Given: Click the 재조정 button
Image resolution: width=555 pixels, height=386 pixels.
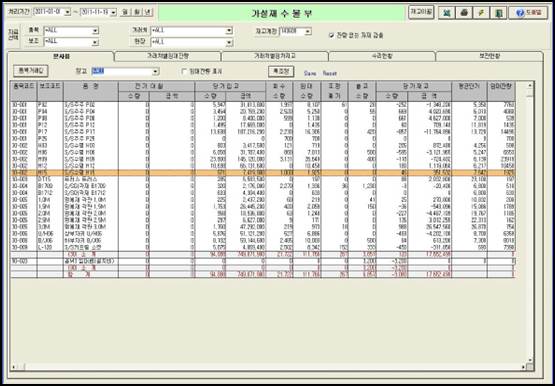Looking at the screenshot, I should pyautogui.click(x=281, y=71).
